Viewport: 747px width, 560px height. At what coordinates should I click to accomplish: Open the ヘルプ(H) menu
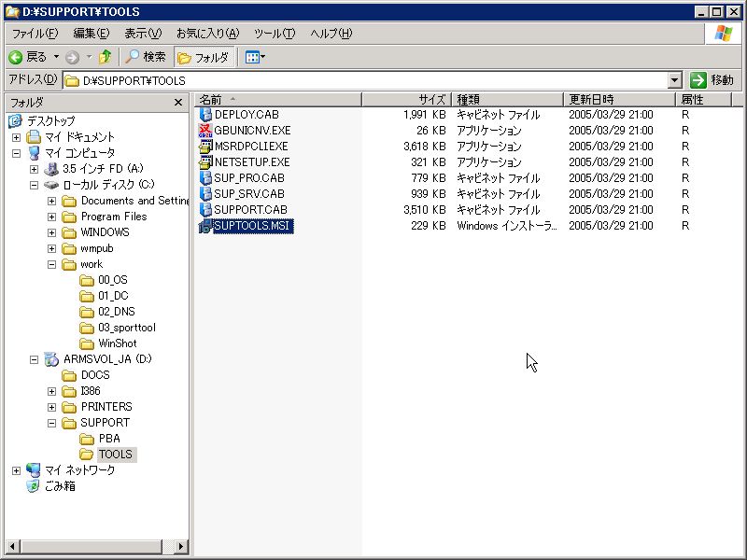pos(331,34)
